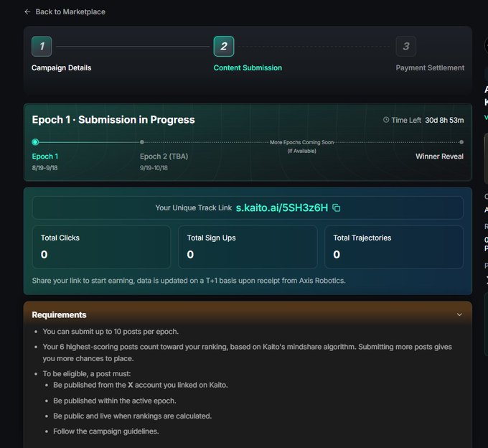Click the Your Unique Track Link label
Viewport: 488px width, 448px height.
[x=194, y=207]
